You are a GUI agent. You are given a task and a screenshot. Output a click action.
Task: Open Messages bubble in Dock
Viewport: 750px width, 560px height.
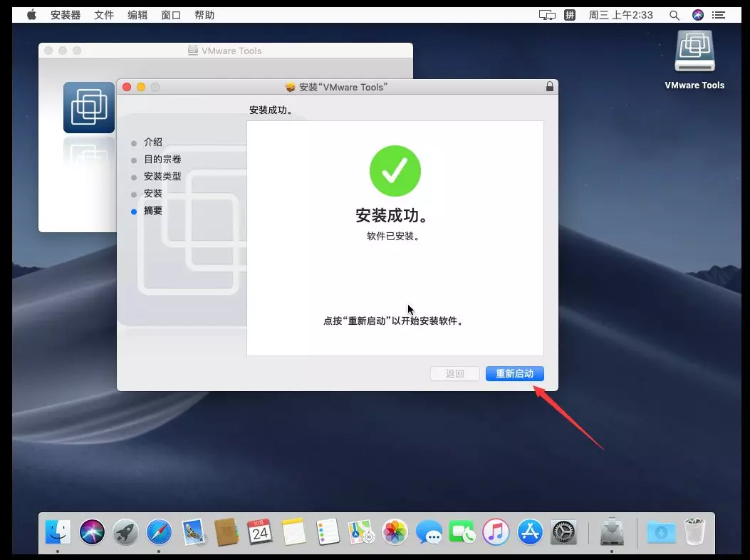(x=429, y=532)
